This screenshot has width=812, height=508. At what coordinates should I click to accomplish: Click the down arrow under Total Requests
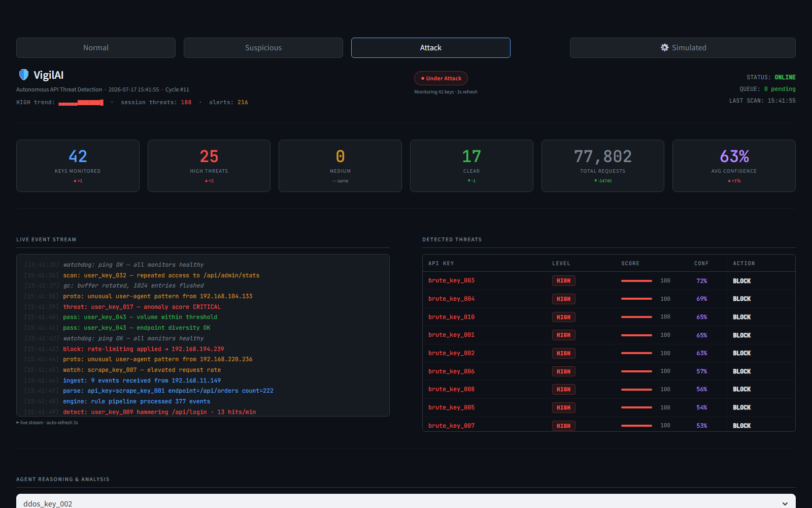pyautogui.click(x=596, y=181)
